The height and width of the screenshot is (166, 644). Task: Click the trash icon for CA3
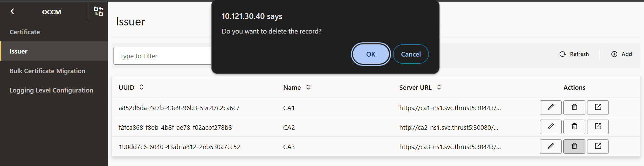(x=574, y=146)
